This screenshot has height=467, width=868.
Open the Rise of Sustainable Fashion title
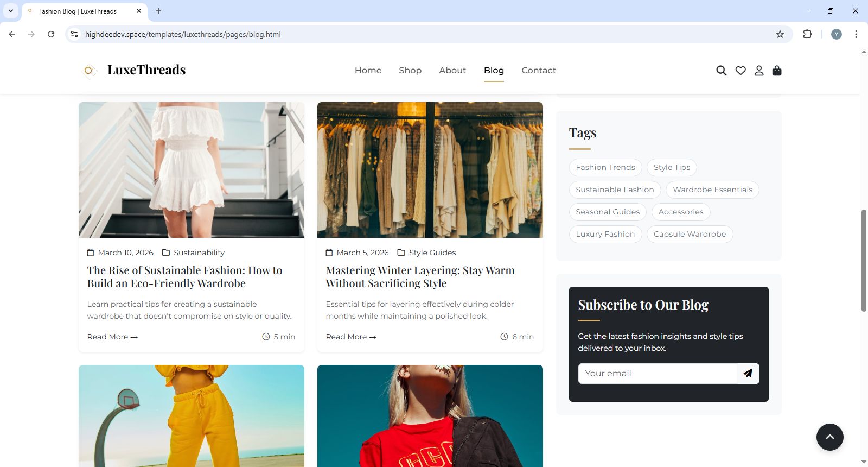tap(185, 277)
